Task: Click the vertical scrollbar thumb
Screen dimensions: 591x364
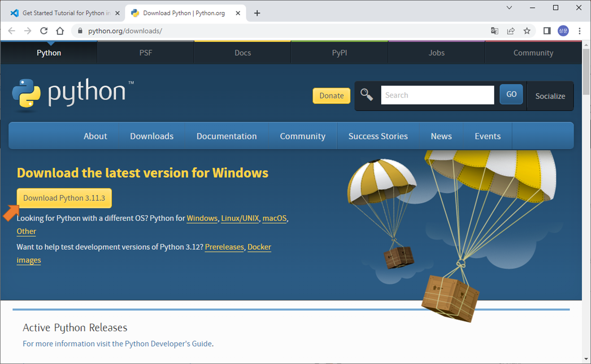Action: pyautogui.click(x=586, y=72)
